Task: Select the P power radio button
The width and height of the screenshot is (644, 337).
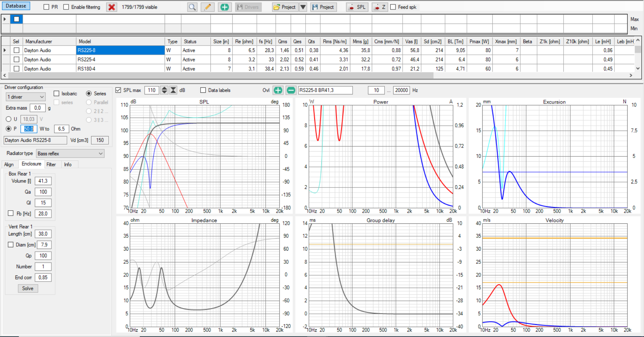Action: pyautogui.click(x=9, y=129)
